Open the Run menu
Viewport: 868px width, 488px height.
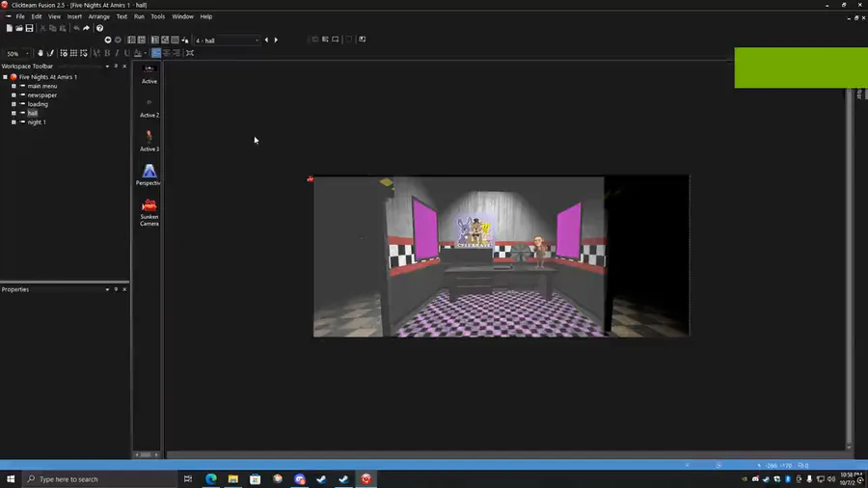(x=139, y=16)
